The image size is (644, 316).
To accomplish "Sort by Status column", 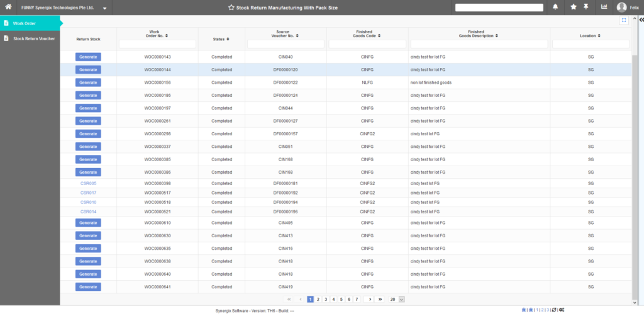I will 228,39.
